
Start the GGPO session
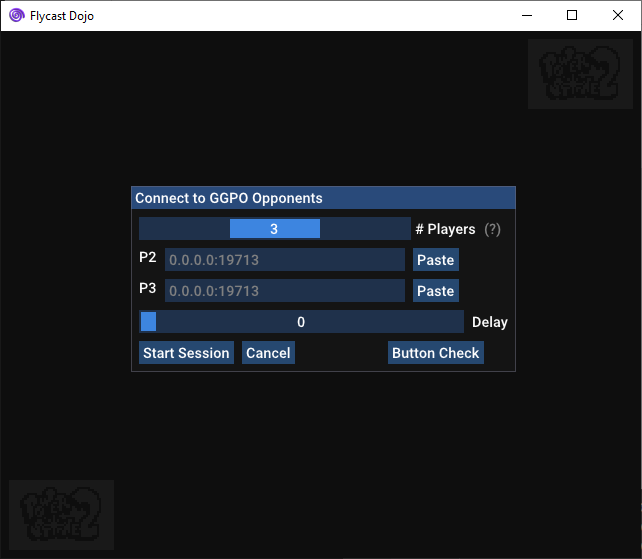pyautogui.click(x=186, y=353)
